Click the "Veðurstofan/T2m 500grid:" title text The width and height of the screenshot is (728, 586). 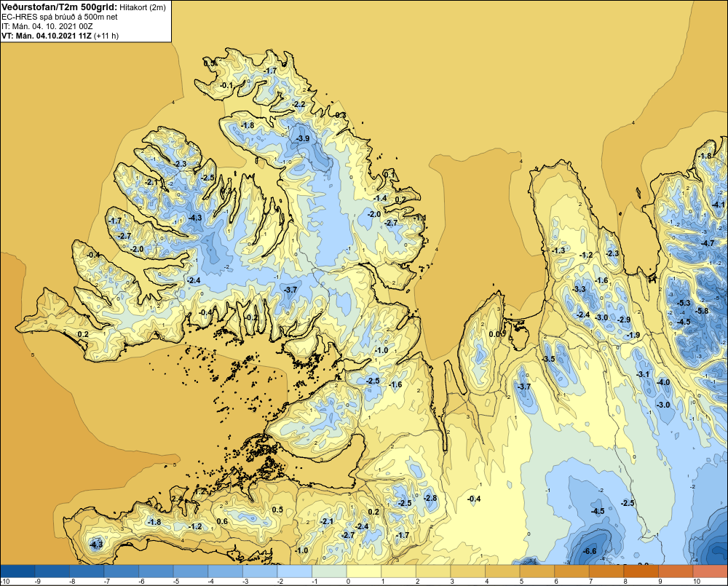coord(60,7)
